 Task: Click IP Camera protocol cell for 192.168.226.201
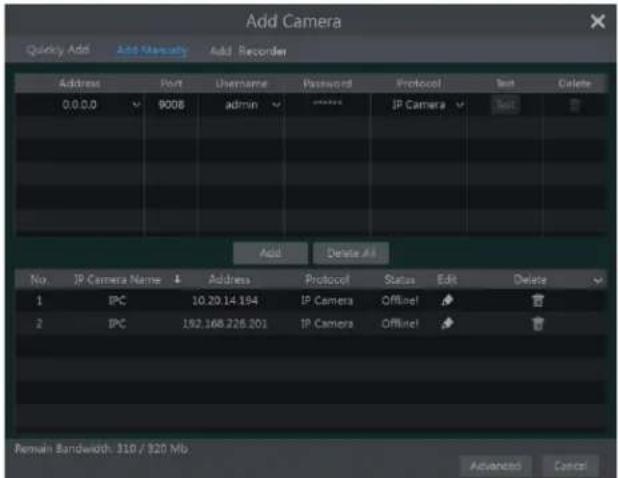(327, 324)
